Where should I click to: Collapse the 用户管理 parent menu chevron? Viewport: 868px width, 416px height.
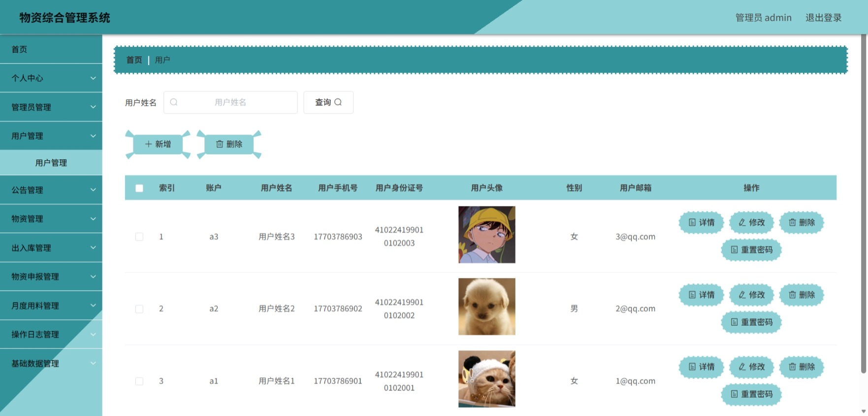click(93, 136)
